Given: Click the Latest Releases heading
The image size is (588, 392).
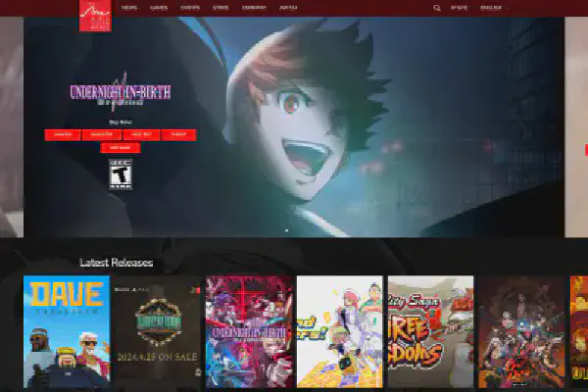Looking at the screenshot, I should point(117,263).
